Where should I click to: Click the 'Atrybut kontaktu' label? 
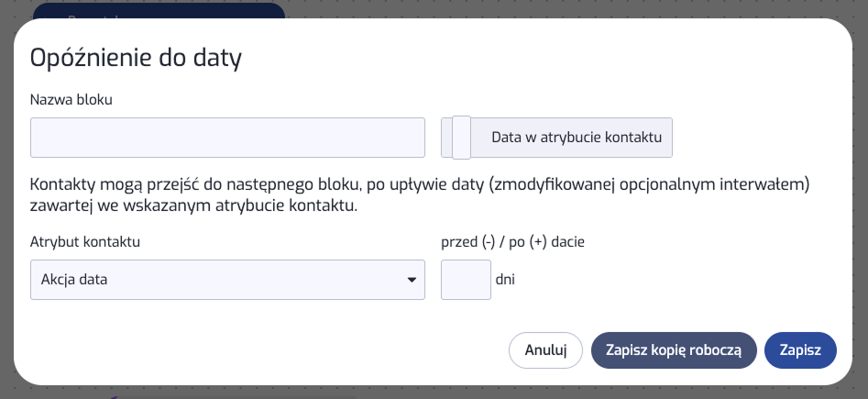click(85, 242)
